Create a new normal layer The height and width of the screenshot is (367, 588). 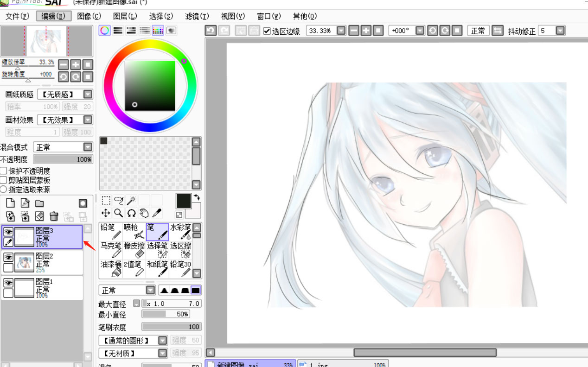tap(10, 203)
